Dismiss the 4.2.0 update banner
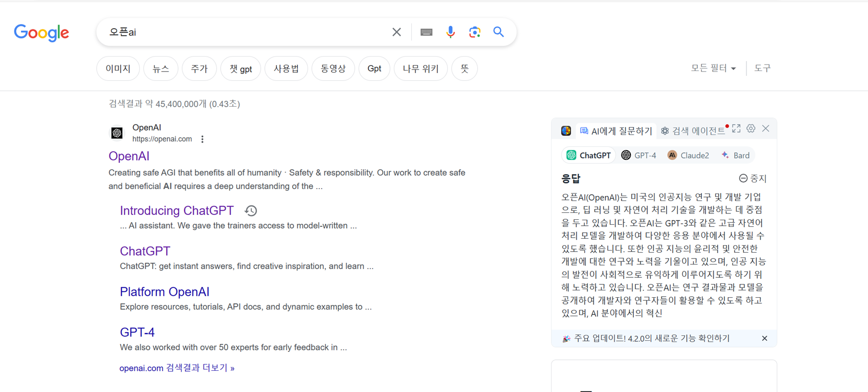Image resolution: width=868 pixels, height=392 pixels. [764, 338]
